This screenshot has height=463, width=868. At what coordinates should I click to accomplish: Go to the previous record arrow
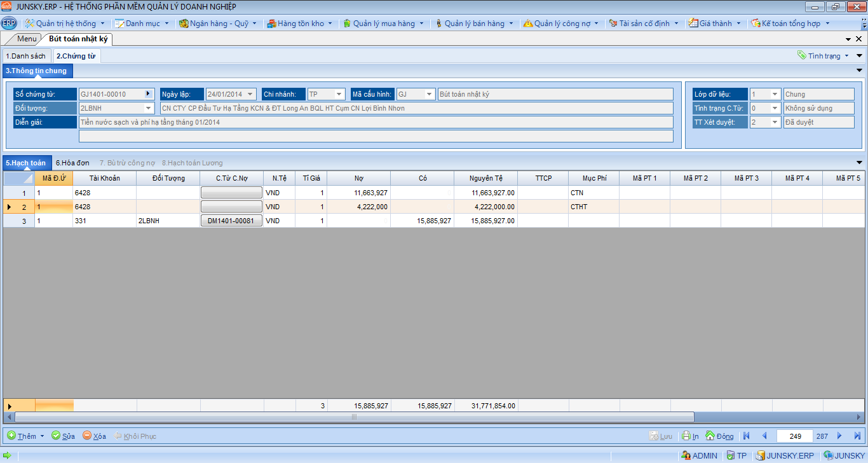(x=764, y=436)
